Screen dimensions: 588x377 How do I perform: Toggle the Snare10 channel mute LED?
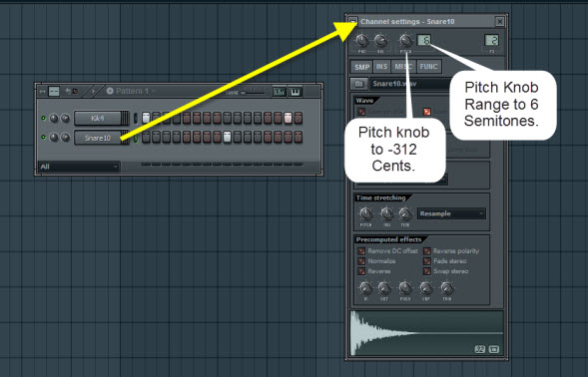point(44,138)
